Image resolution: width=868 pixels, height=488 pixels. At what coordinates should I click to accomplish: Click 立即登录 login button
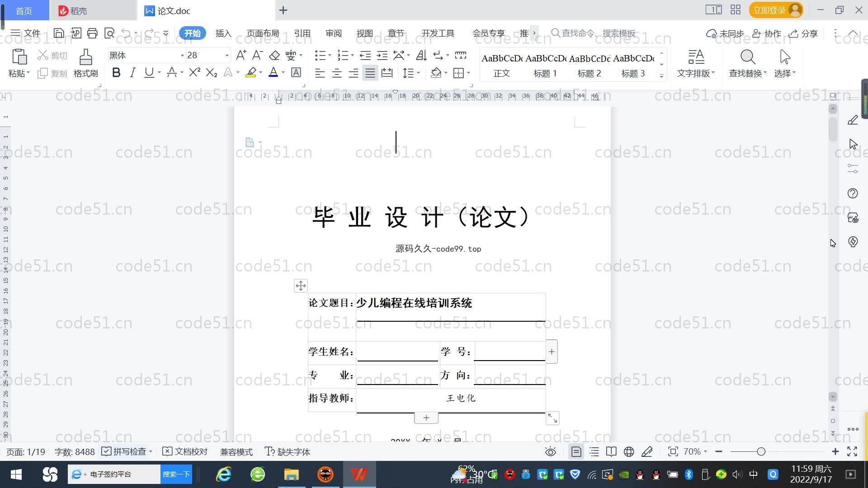tap(776, 10)
